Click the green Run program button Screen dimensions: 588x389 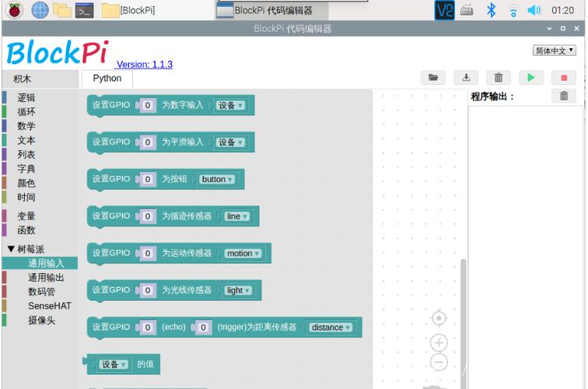530,78
